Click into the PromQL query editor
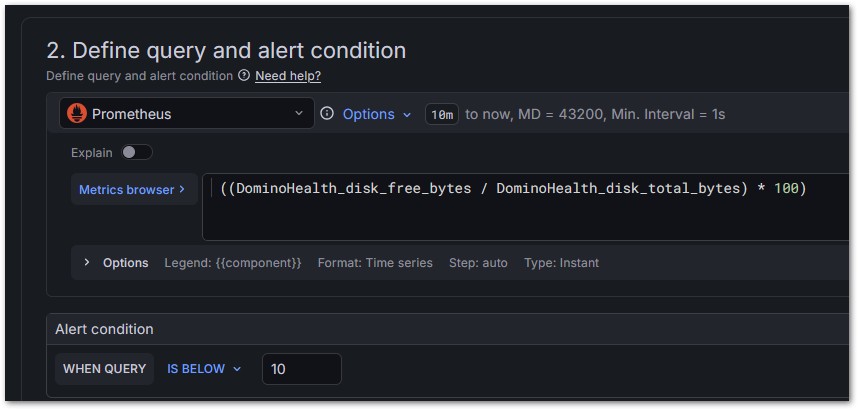This screenshot has height=410, width=858. [525, 207]
